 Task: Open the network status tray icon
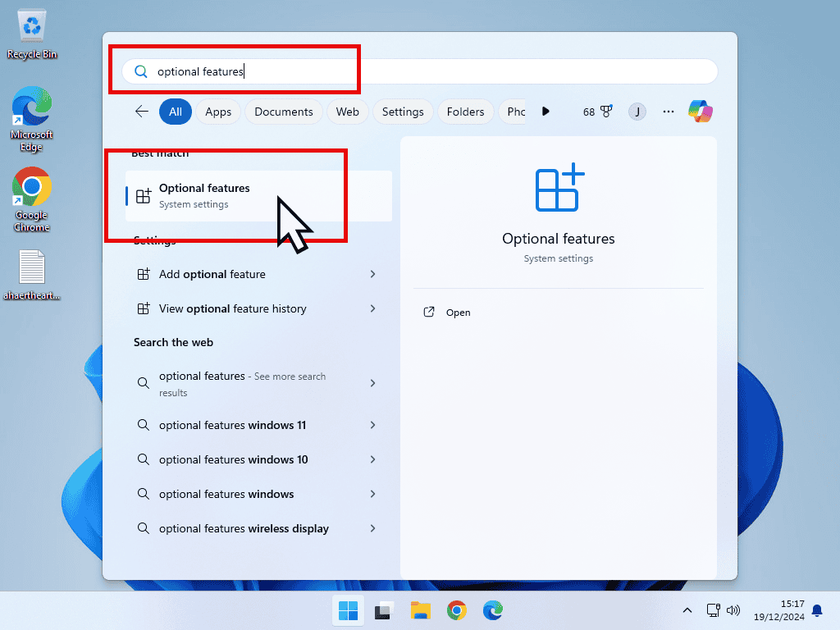713,610
